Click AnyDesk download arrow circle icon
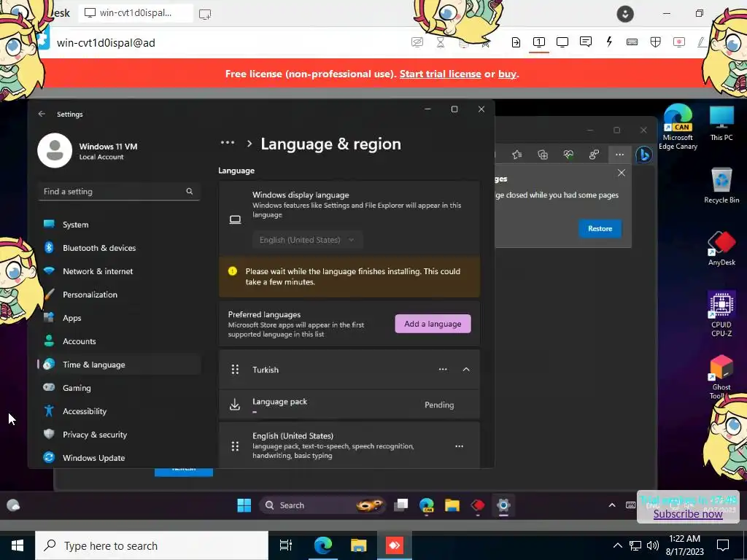The width and height of the screenshot is (747, 560). tap(625, 13)
